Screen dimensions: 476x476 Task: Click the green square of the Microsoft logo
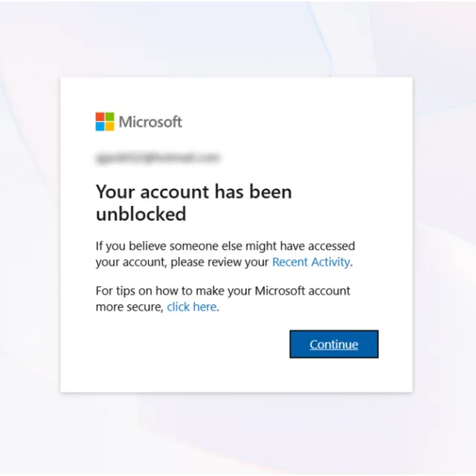(110, 117)
